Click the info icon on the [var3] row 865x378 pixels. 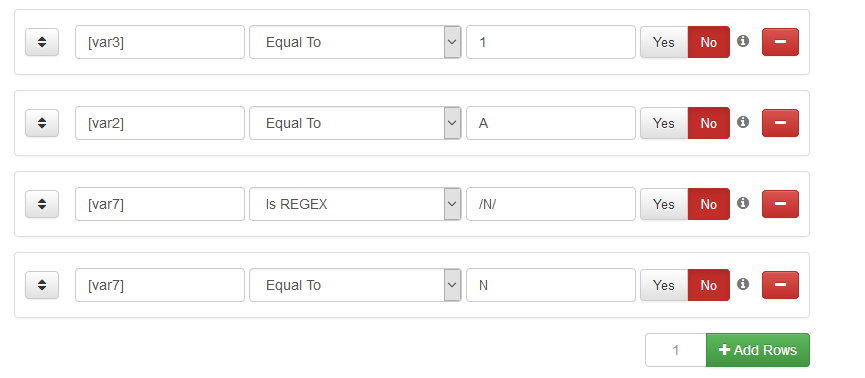(743, 41)
